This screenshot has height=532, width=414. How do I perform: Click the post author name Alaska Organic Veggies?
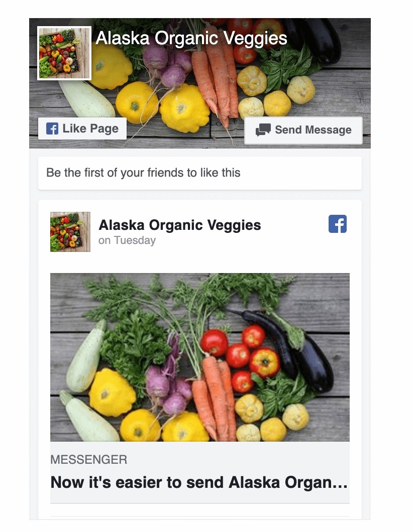pyautogui.click(x=180, y=225)
